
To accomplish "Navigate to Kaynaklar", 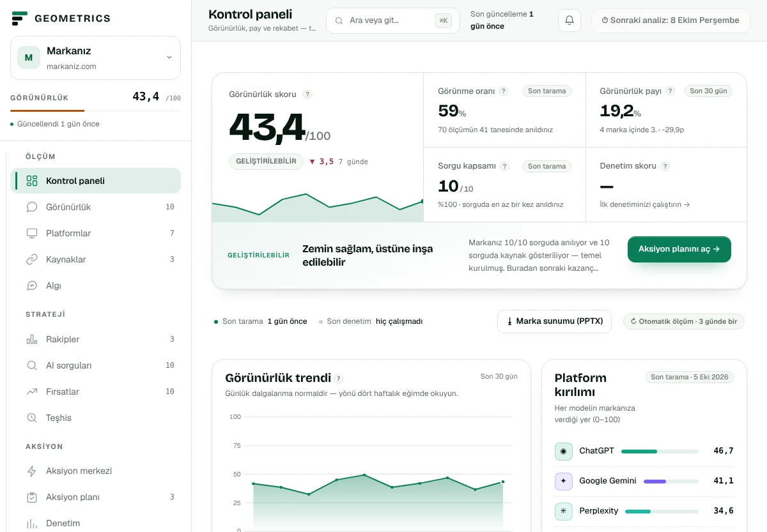I will (96, 259).
